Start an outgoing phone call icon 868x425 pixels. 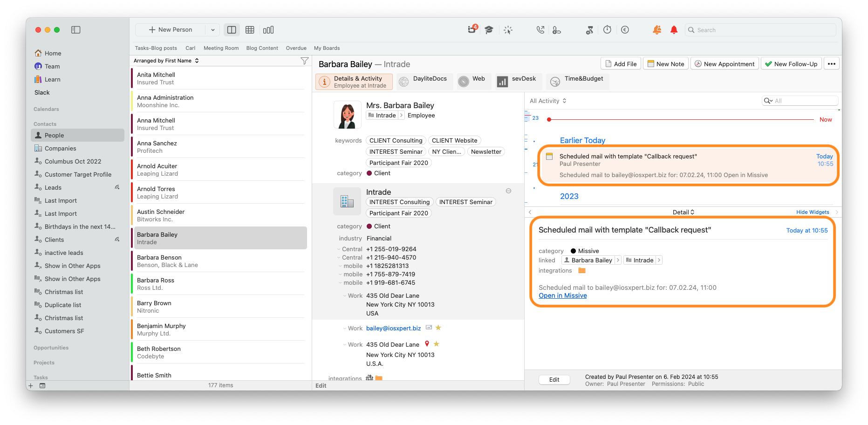540,30
